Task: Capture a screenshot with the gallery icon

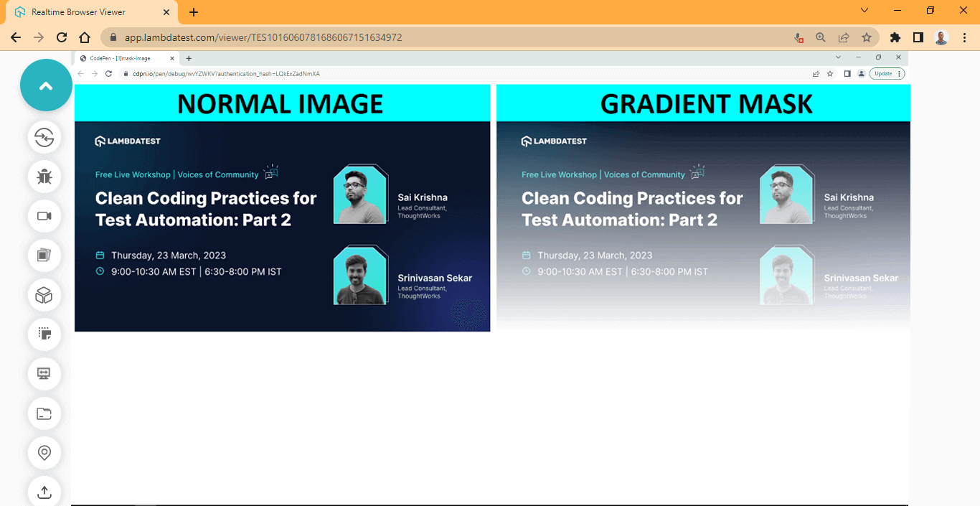Action: tap(44, 256)
